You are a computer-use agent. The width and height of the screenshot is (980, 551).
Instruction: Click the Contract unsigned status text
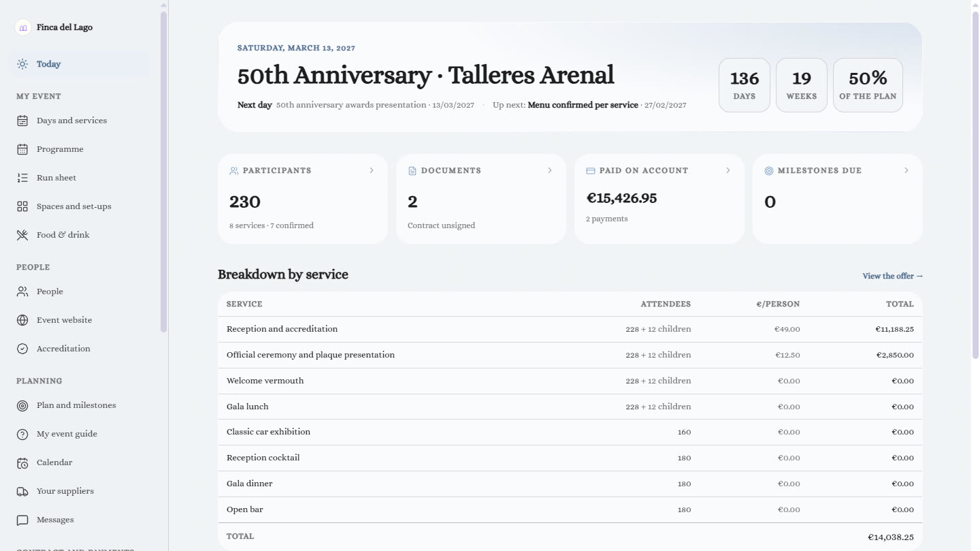pyautogui.click(x=441, y=225)
